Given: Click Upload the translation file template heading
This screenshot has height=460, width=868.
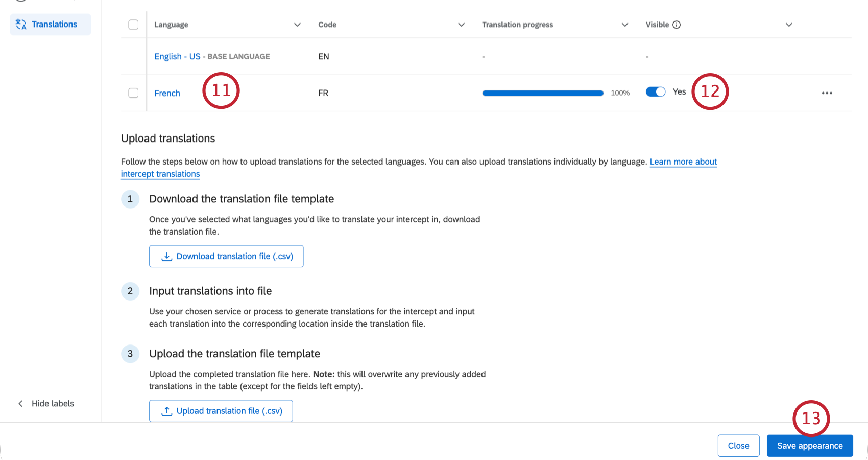Looking at the screenshot, I should [x=234, y=354].
